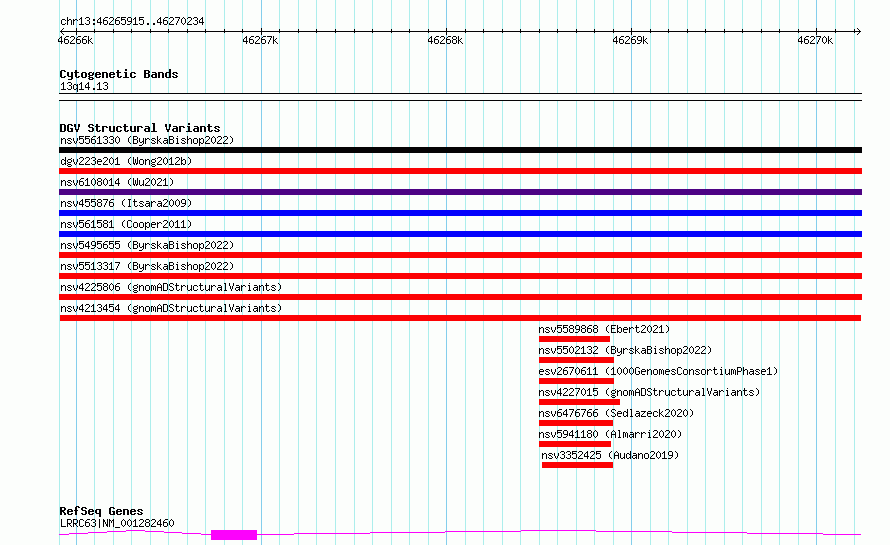Click the short red nsv4227015 bar

pyautogui.click(x=579, y=402)
